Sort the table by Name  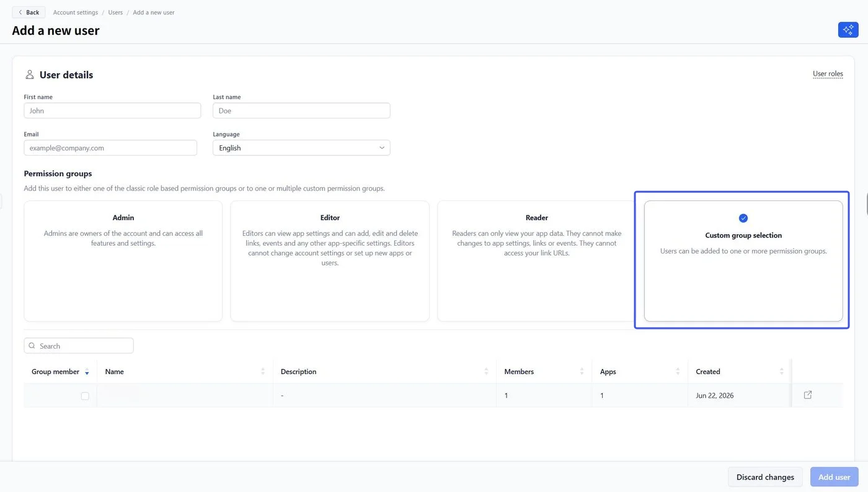263,372
